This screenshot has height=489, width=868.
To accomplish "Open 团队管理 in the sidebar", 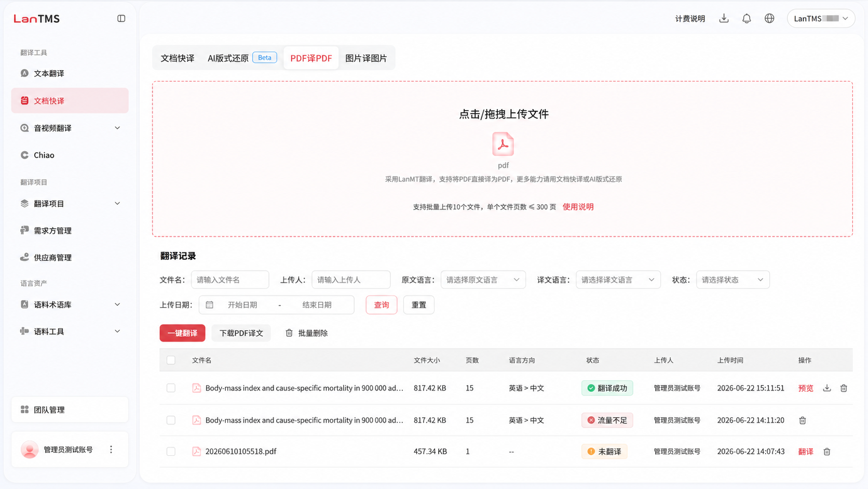I will point(70,409).
